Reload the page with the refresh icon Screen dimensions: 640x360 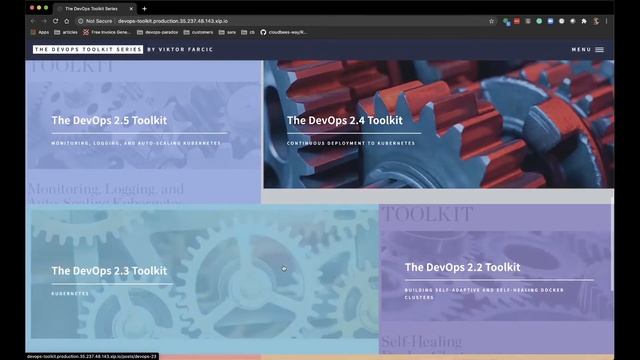[56, 21]
